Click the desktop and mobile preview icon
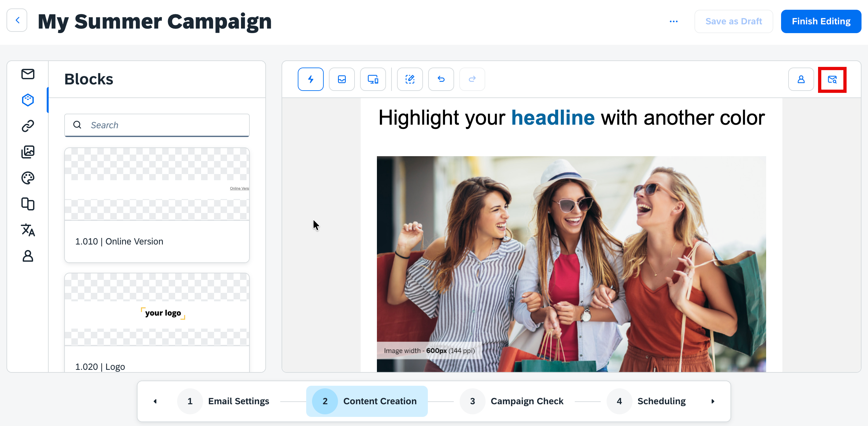868x426 pixels. pyautogui.click(x=373, y=79)
